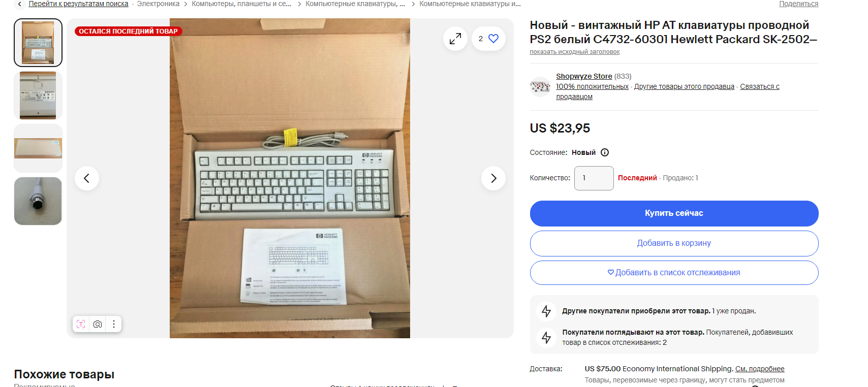Screen dimensions: 868x387
Task: Click the quantity input field
Action: point(594,178)
